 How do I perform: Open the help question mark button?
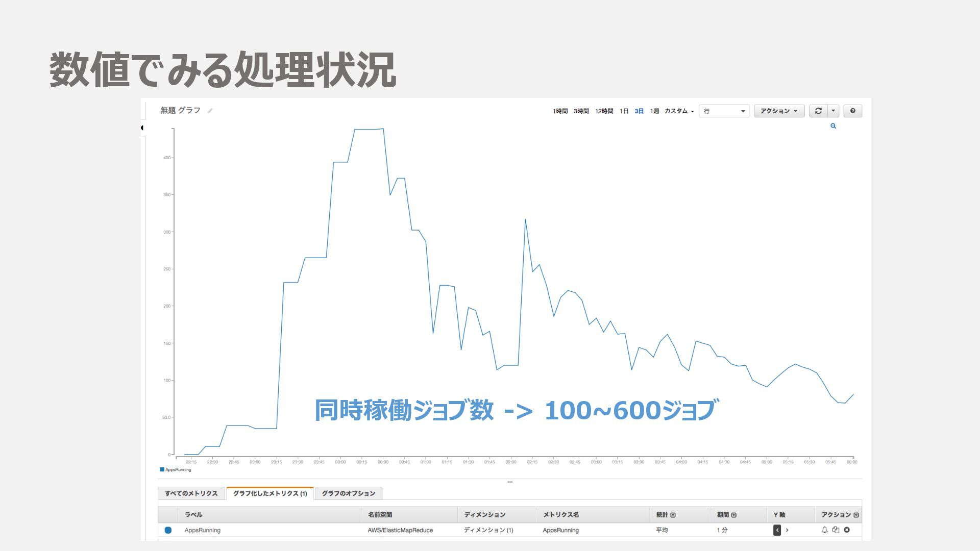(x=852, y=111)
